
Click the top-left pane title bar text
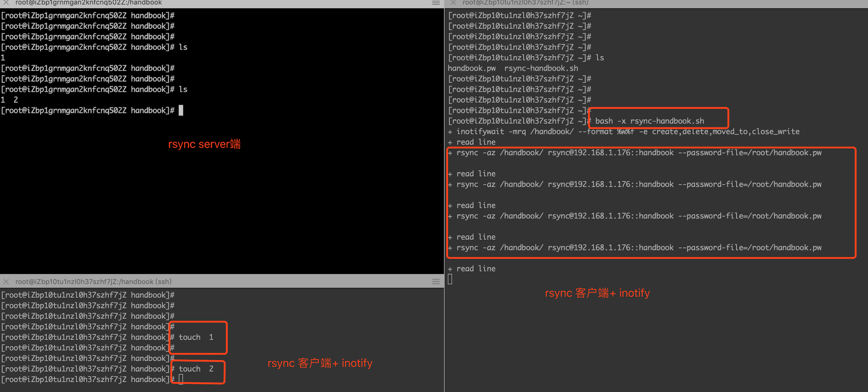(88, 3)
